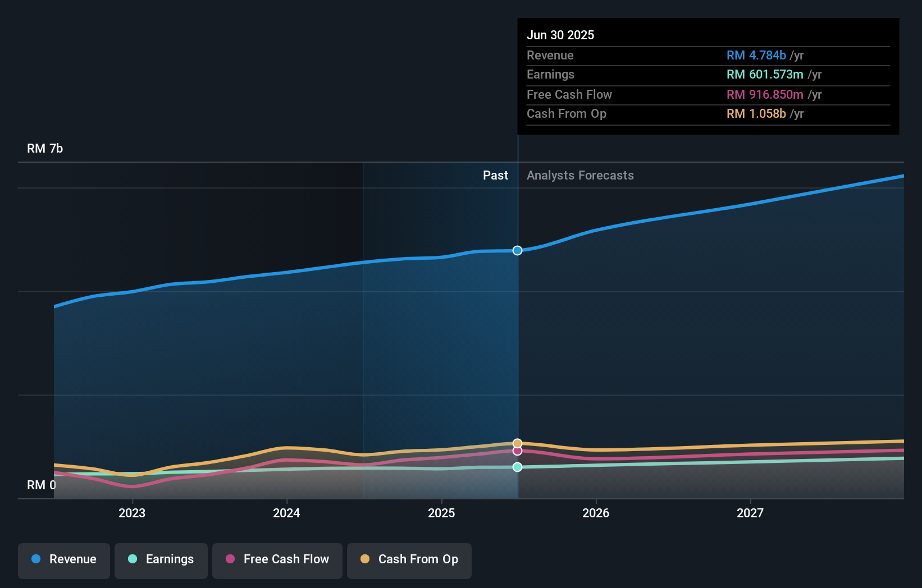The height and width of the screenshot is (588, 922).
Task: Click the blue Revenue data point marker
Action: [517, 251]
